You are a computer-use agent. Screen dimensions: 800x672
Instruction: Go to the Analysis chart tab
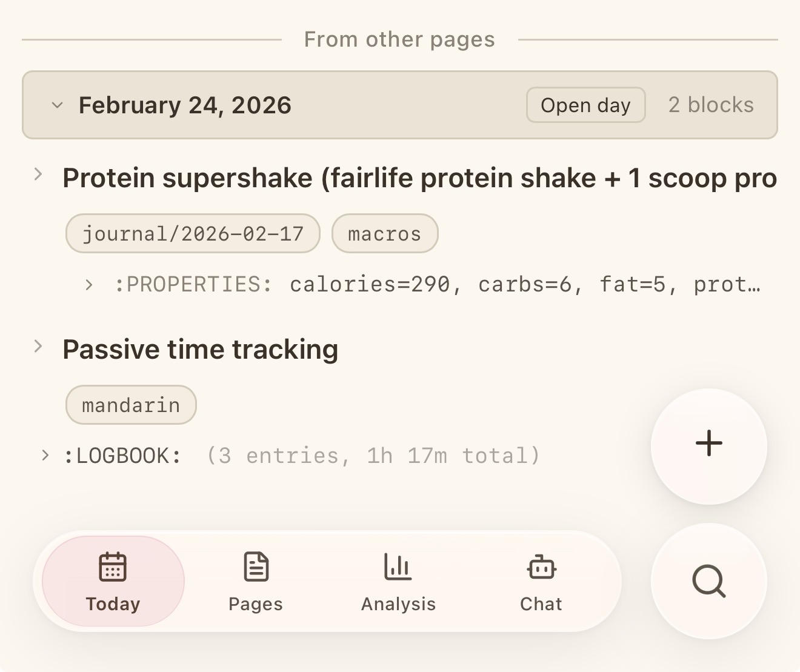coord(398,581)
